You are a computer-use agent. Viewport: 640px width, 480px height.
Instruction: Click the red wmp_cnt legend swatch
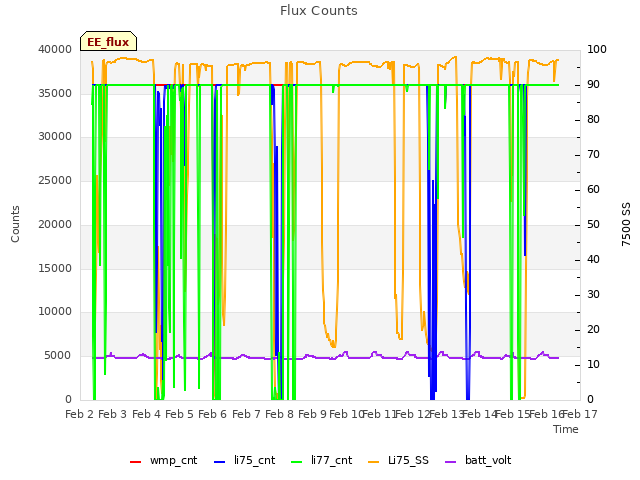coord(135,462)
